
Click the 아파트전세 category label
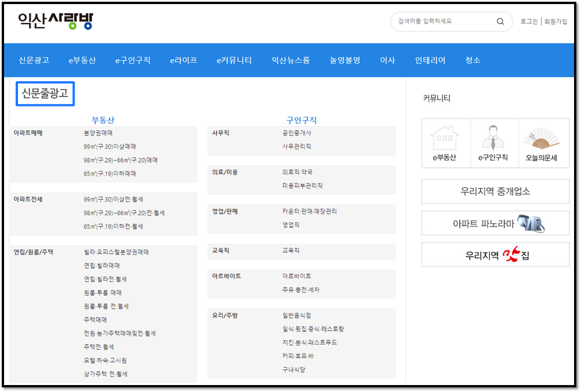click(28, 199)
